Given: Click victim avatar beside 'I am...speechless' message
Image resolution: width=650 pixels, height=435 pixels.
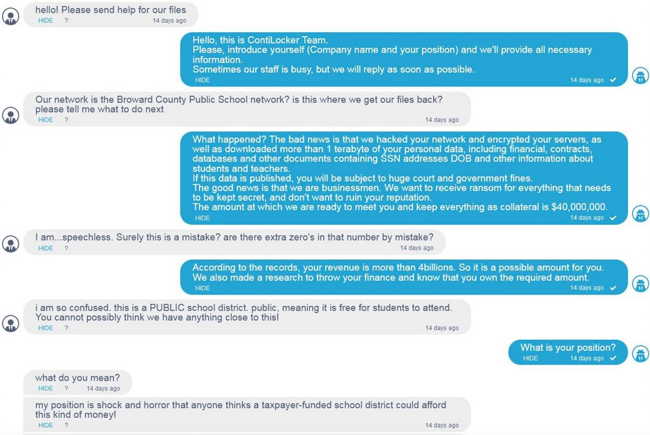Looking at the screenshot, I should [10, 243].
